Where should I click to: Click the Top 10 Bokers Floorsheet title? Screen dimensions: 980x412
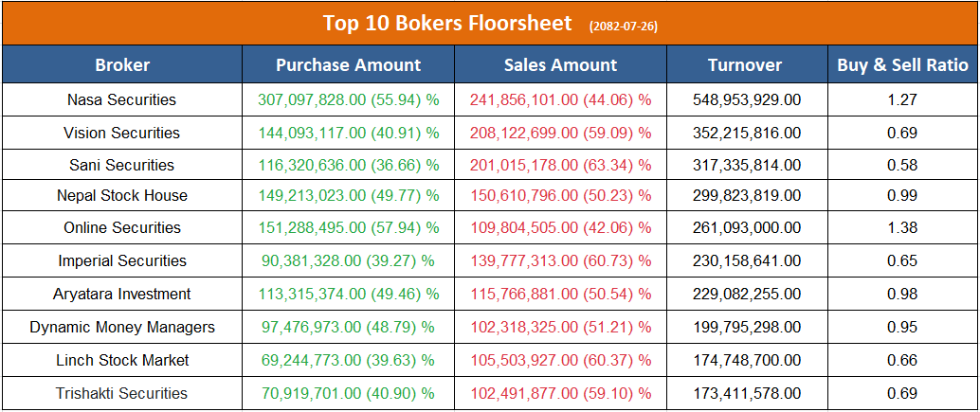click(447, 23)
